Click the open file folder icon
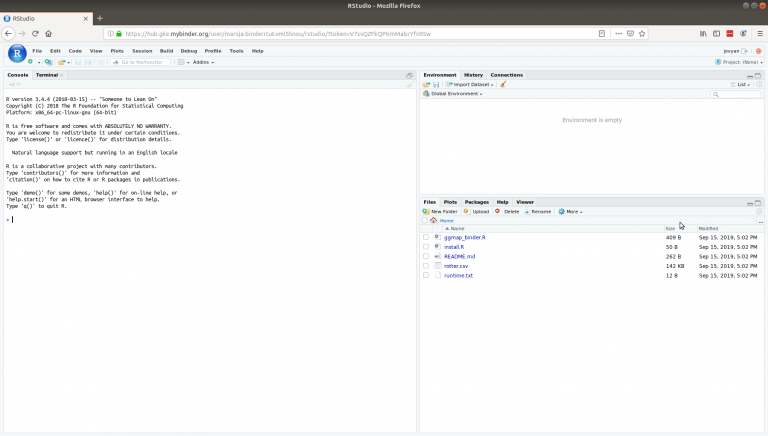768x436 pixels. (x=60, y=62)
